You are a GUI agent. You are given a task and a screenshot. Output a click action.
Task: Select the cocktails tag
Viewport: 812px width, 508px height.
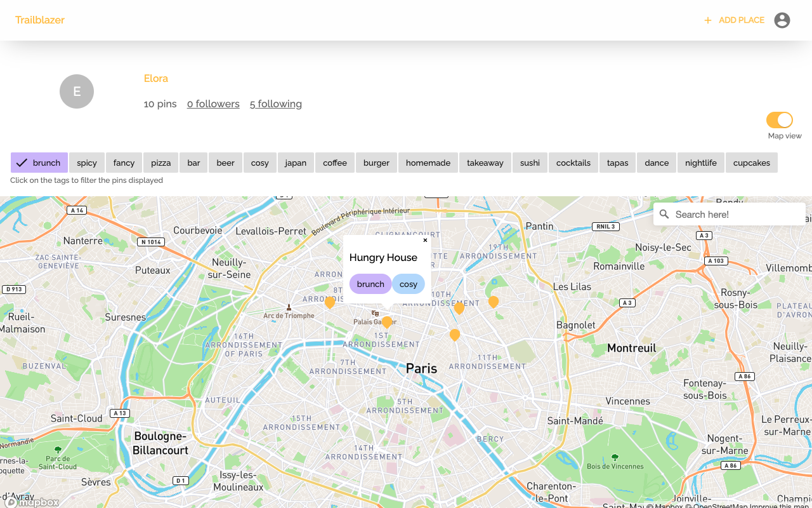[x=573, y=163]
